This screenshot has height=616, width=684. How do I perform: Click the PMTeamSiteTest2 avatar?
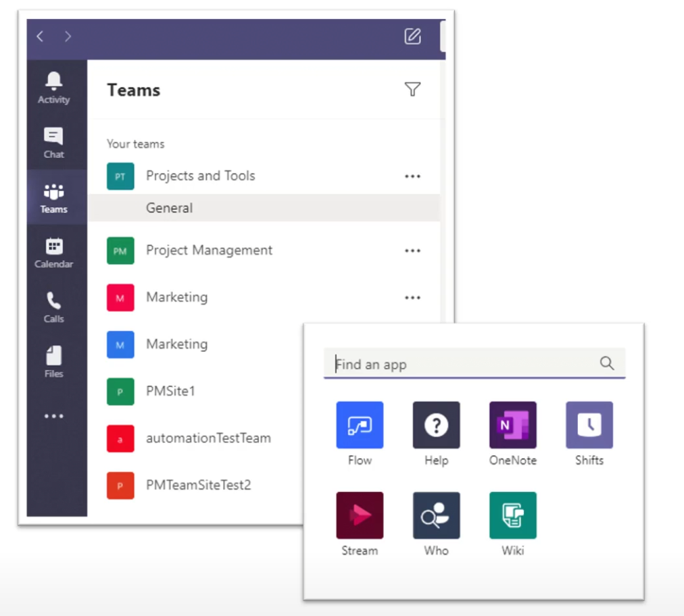tap(120, 486)
